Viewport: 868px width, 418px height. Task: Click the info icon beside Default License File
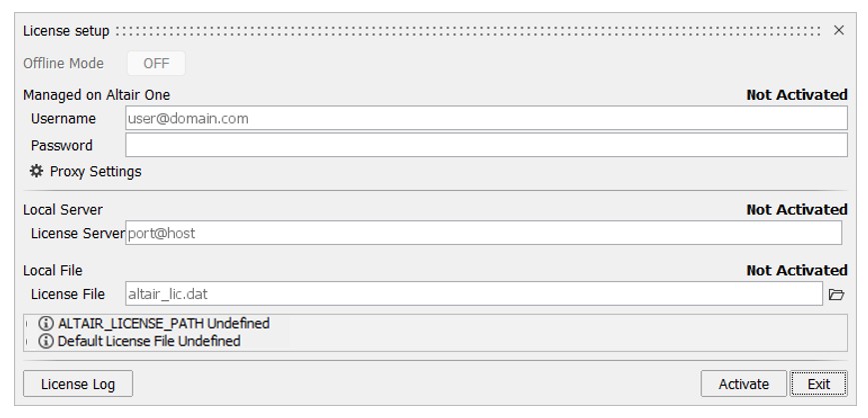46,341
